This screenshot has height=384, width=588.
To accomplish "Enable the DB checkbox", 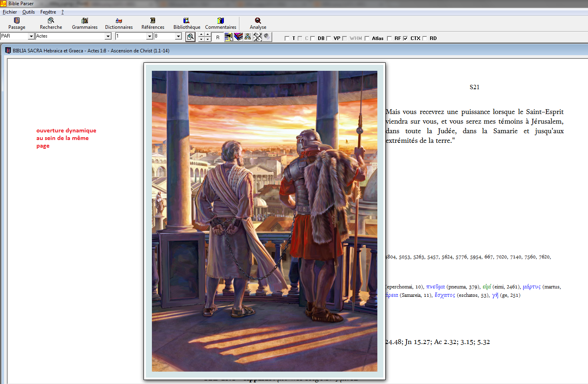I will 313,38.
